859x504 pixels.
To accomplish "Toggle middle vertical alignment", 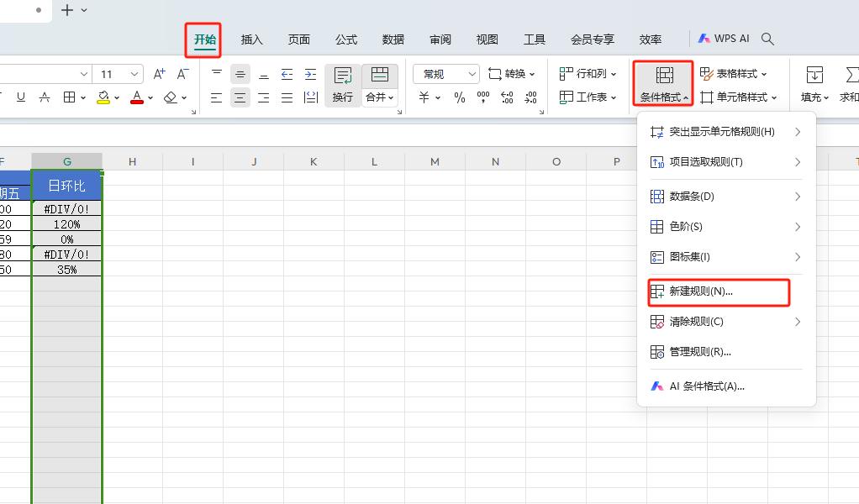I will point(240,74).
